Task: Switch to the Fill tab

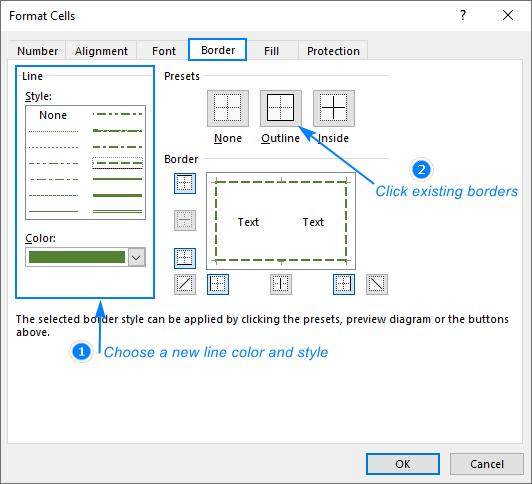Action: coord(271,51)
